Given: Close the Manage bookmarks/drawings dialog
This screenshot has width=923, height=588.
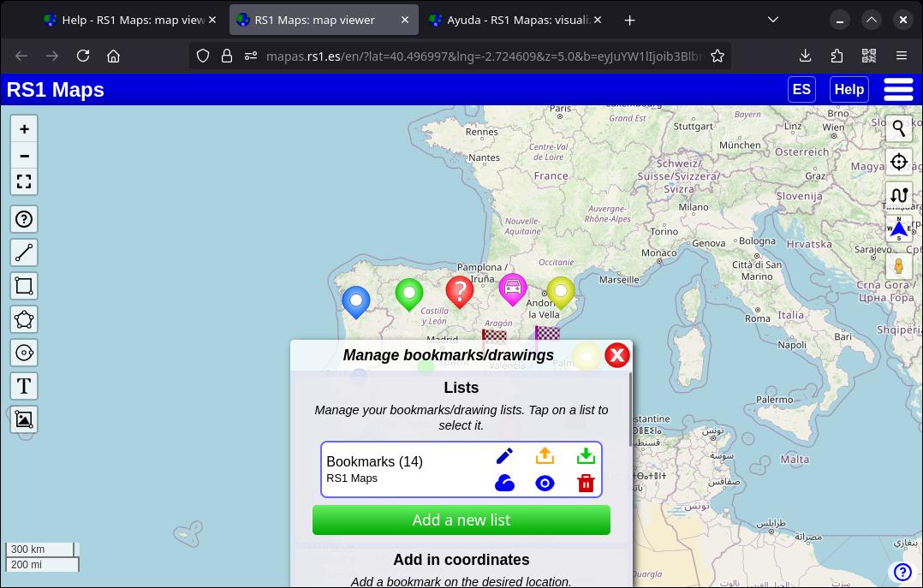Looking at the screenshot, I should click(616, 355).
